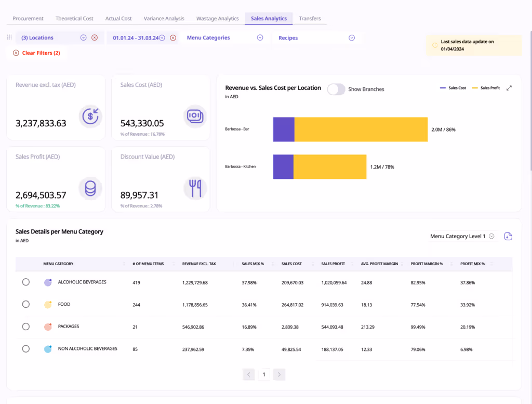
Task: Switch to the Wastage Analytics tab
Action: tap(217, 18)
